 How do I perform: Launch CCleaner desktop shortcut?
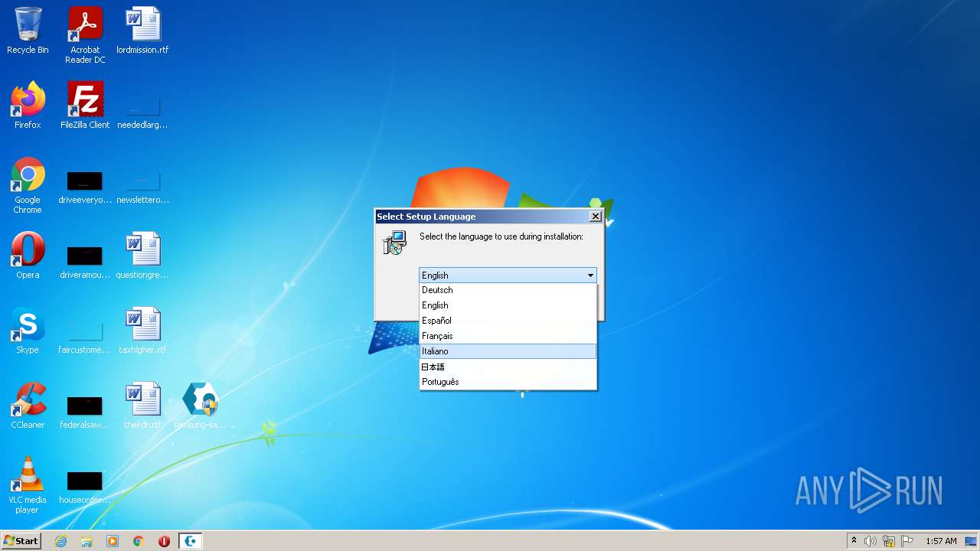point(28,406)
